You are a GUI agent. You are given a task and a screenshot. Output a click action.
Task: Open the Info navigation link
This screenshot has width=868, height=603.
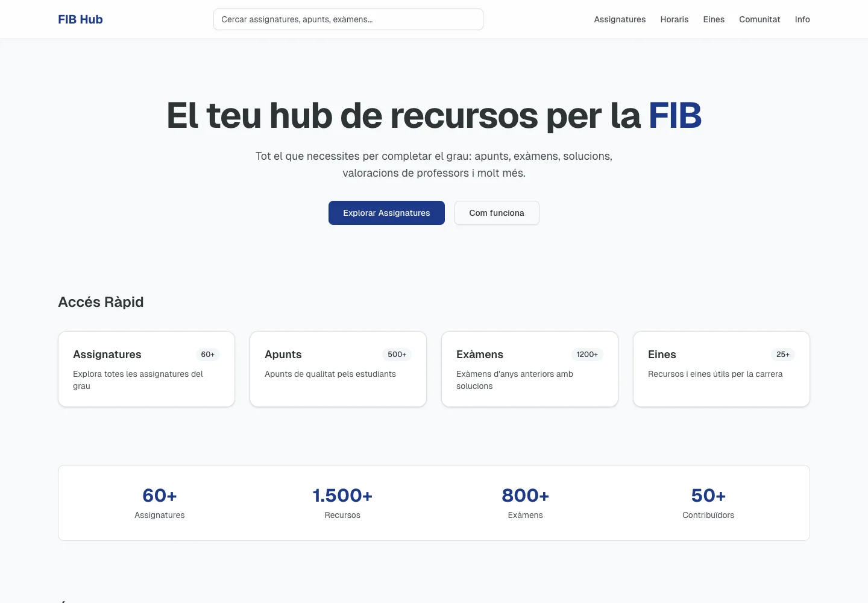click(802, 19)
